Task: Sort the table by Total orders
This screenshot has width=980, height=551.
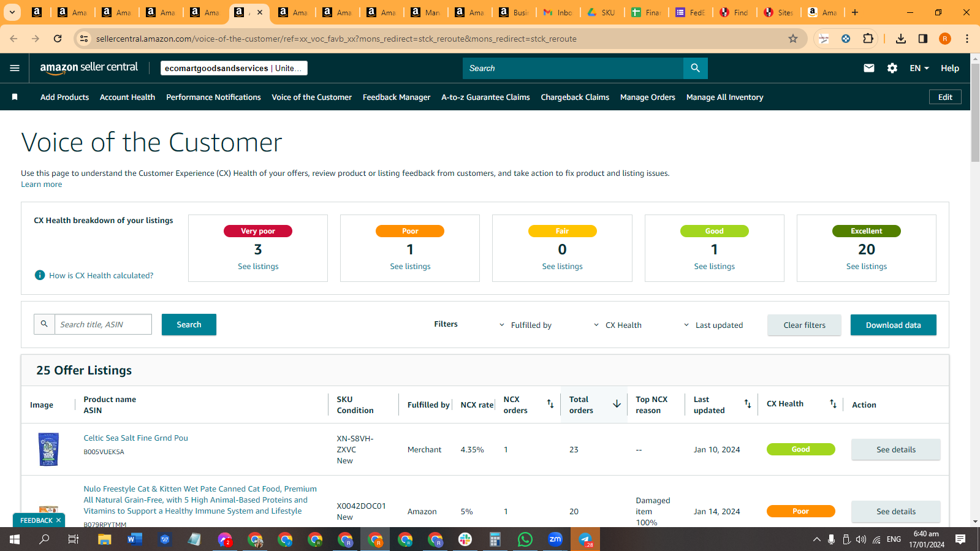Action: 617,404
